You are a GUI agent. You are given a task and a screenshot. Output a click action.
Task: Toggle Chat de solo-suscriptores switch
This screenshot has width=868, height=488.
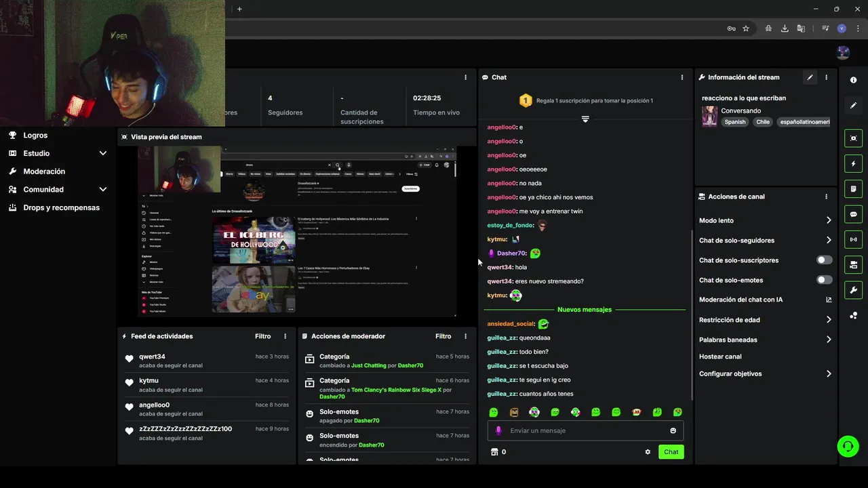pos(824,260)
